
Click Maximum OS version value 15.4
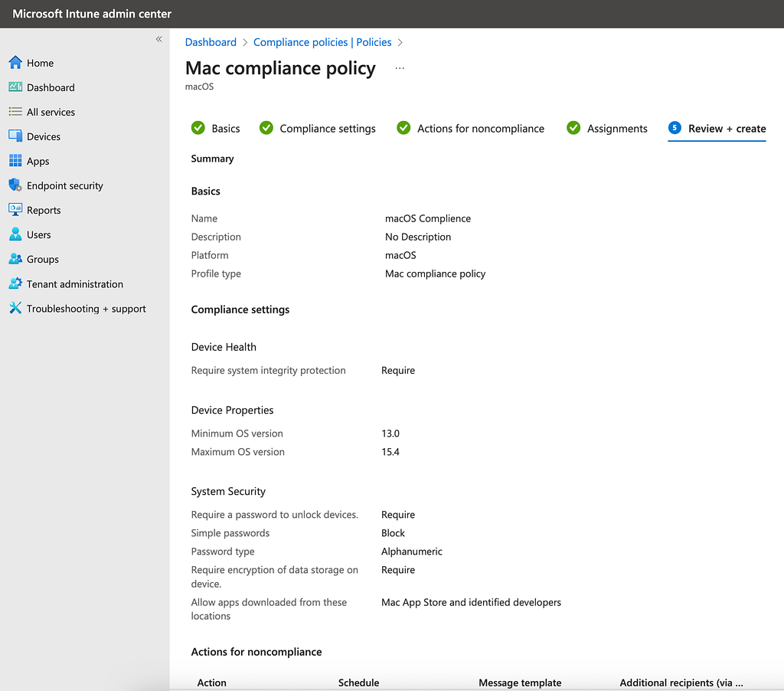[390, 452]
